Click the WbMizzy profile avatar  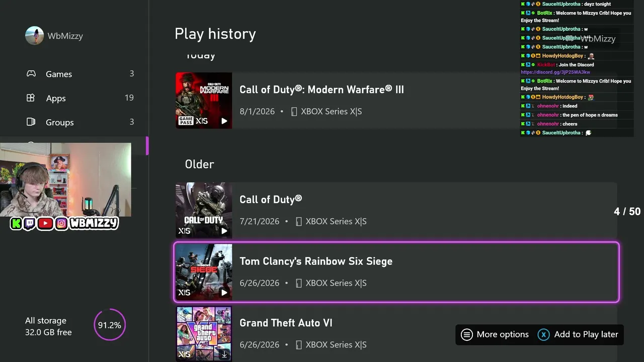(x=35, y=36)
